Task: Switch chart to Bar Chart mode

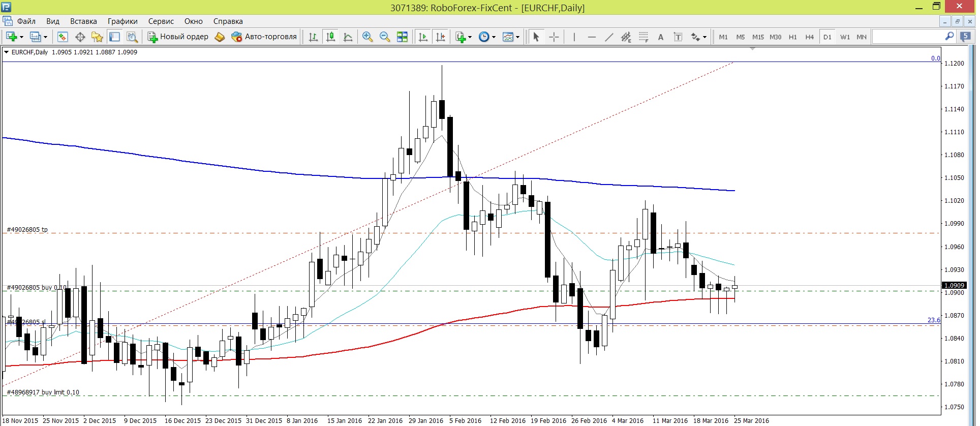Action: (x=313, y=37)
